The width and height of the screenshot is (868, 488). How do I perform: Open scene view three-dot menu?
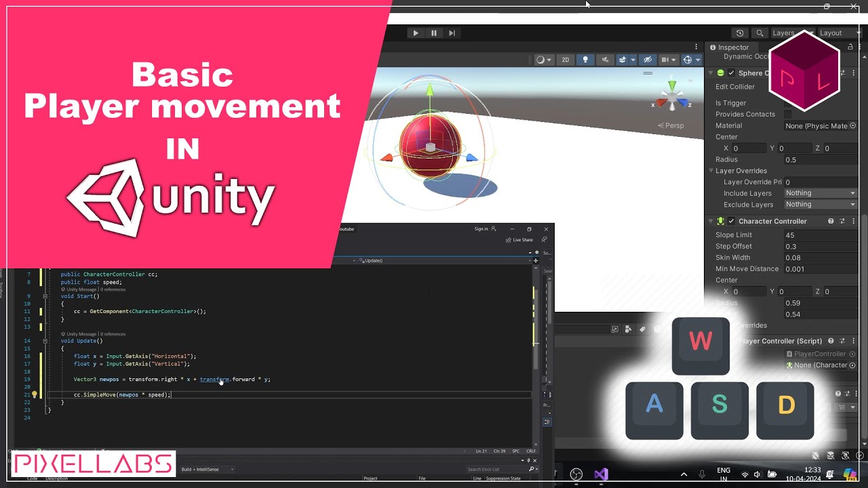click(x=696, y=47)
